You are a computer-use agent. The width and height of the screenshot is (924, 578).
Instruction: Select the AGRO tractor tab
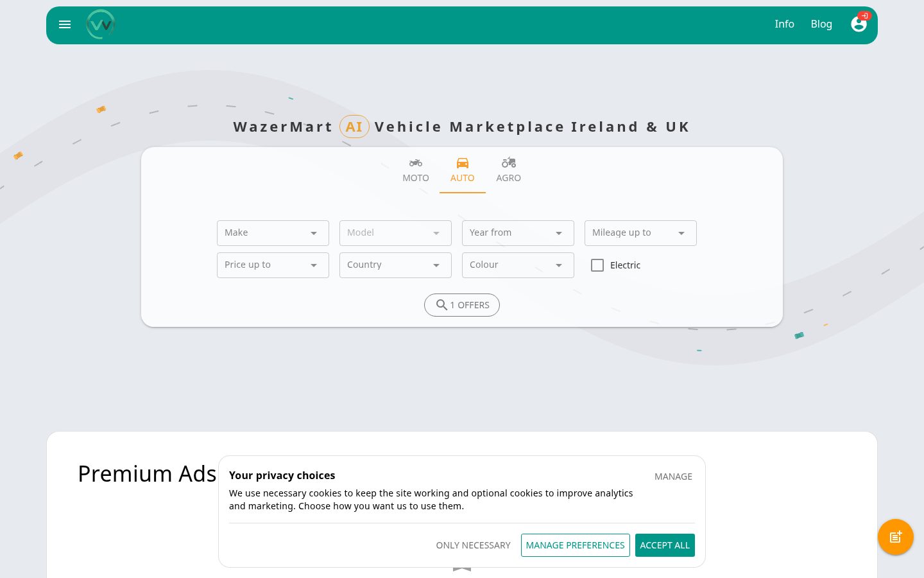coord(509,170)
